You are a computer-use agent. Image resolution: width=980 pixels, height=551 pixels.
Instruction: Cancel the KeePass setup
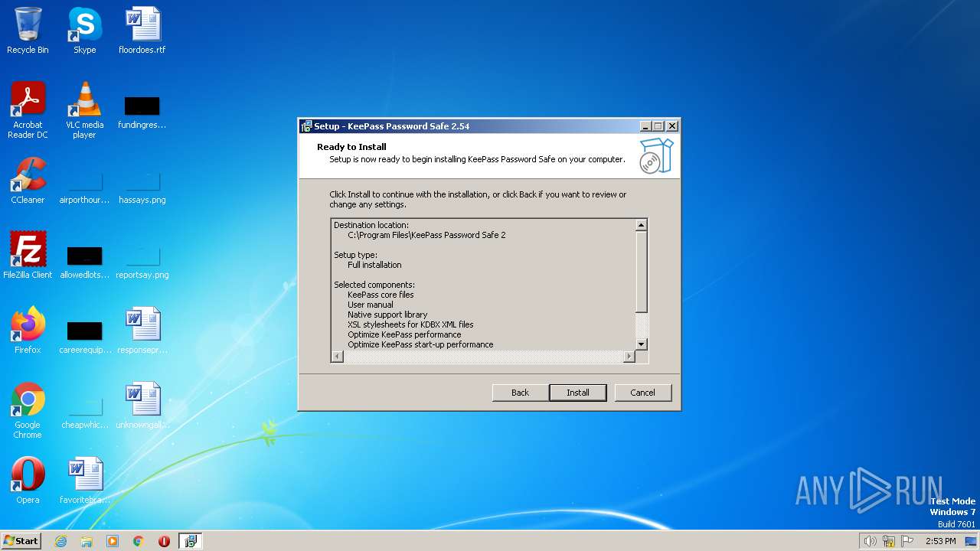tap(643, 393)
